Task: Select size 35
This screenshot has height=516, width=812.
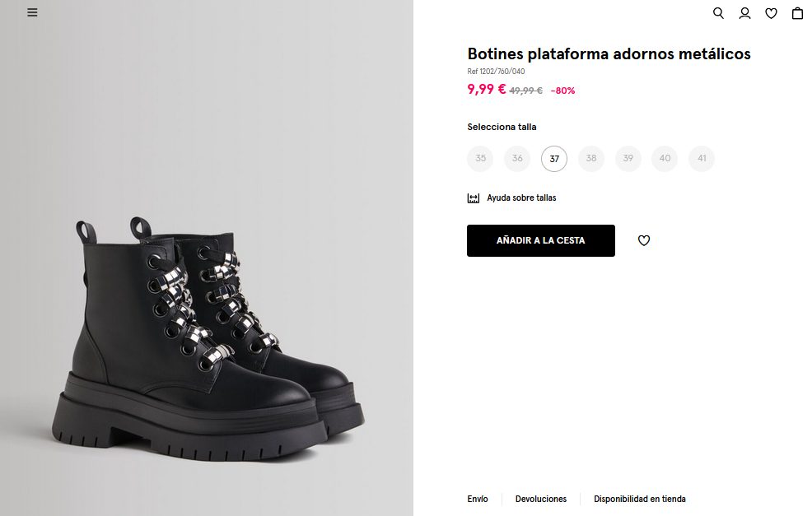Action: point(480,159)
